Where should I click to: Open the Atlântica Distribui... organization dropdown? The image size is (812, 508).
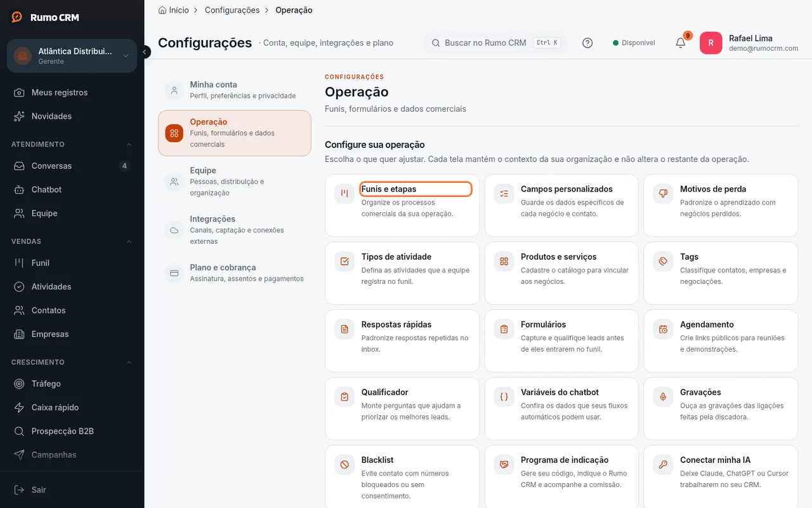pyautogui.click(x=72, y=56)
